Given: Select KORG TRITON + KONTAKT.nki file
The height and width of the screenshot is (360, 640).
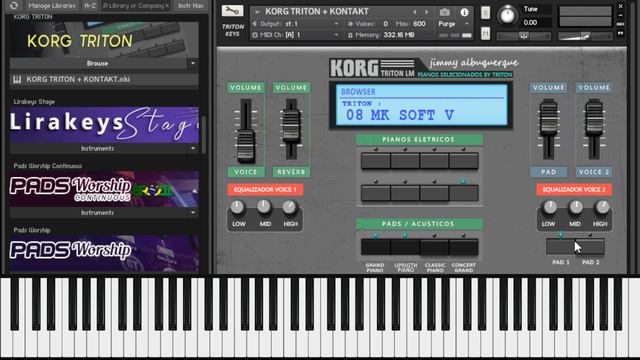Looking at the screenshot, I should click(104, 79).
